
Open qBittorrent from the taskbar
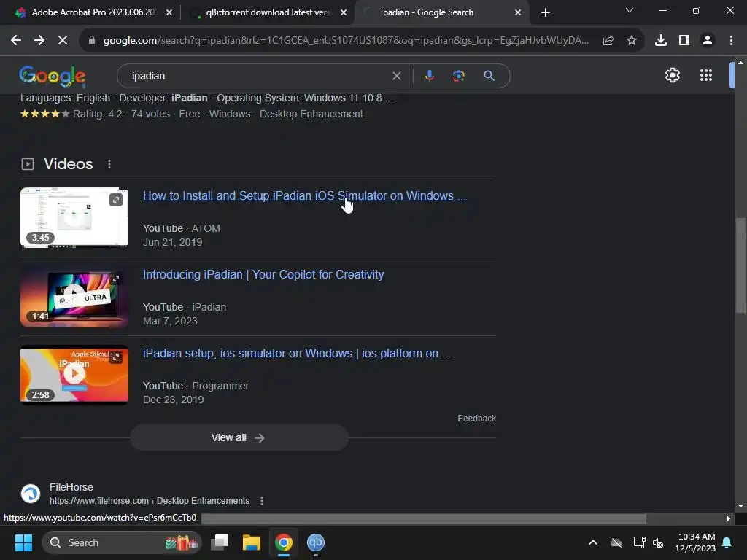coord(315,542)
